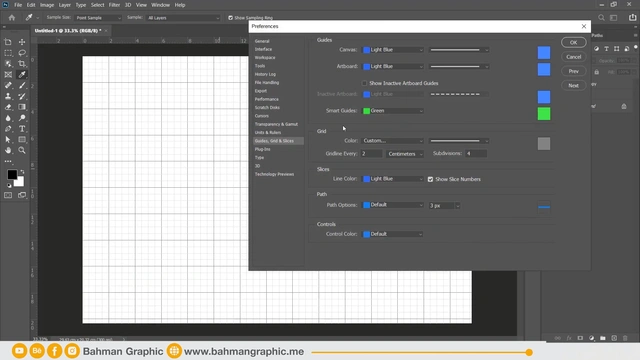
Task: Select the Move tool
Action: pyautogui.click(x=22, y=42)
